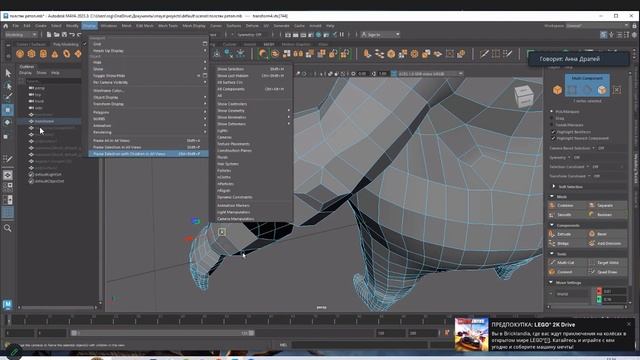Switch to Poly Modeling shelf tab
This screenshot has width=640, height=360.
pyautogui.click(x=66, y=44)
